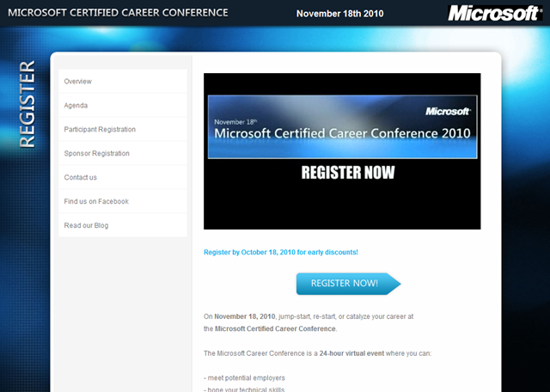The height and width of the screenshot is (392, 550).
Task: Open the Overview page from the sidebar
Action: point(78,82)
